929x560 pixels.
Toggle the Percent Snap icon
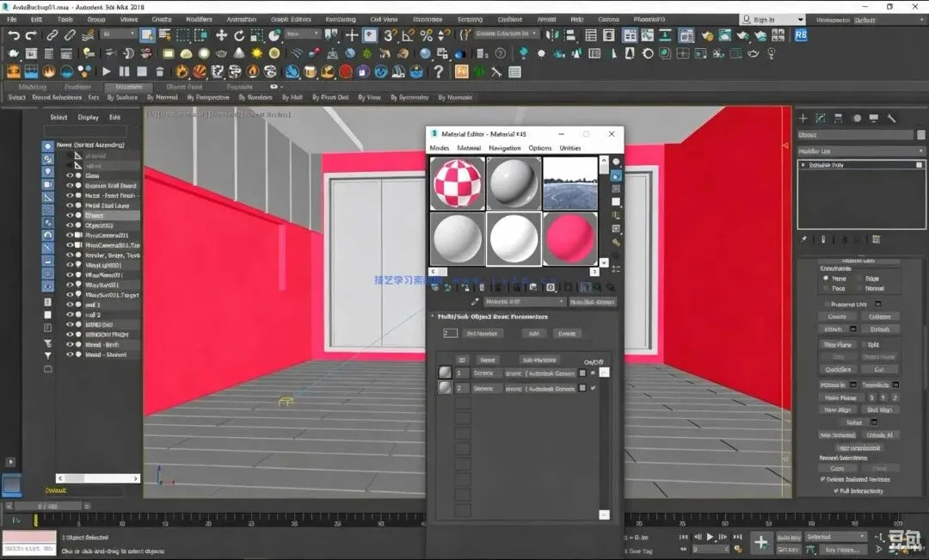[x=426, y=35]
